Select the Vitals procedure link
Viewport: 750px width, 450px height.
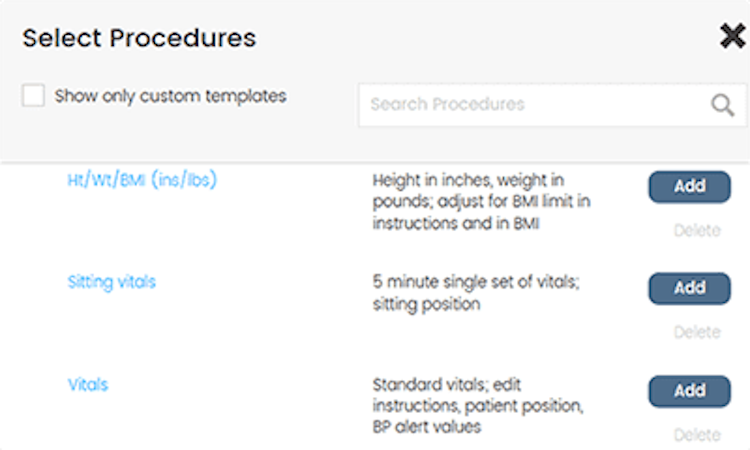coord(88,384)
